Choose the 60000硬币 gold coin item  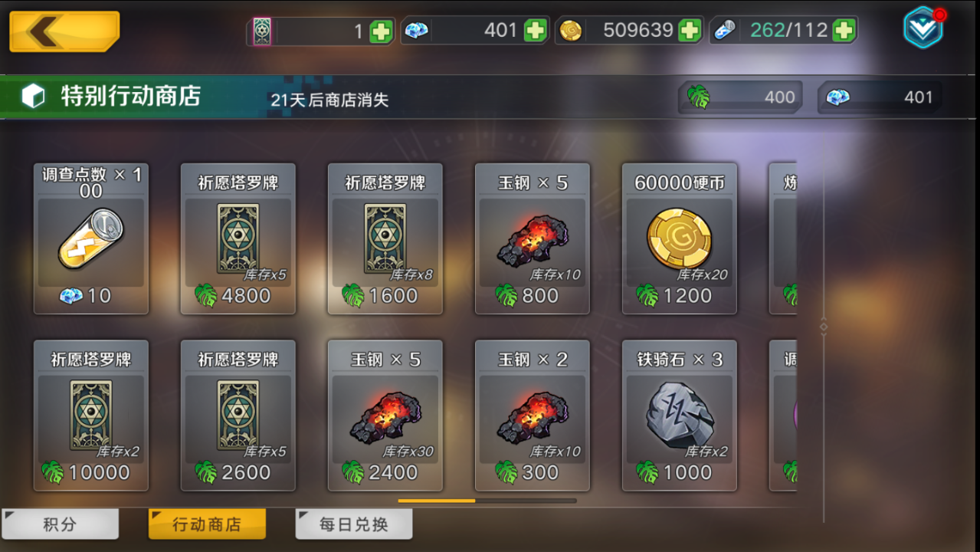(680, 238)
